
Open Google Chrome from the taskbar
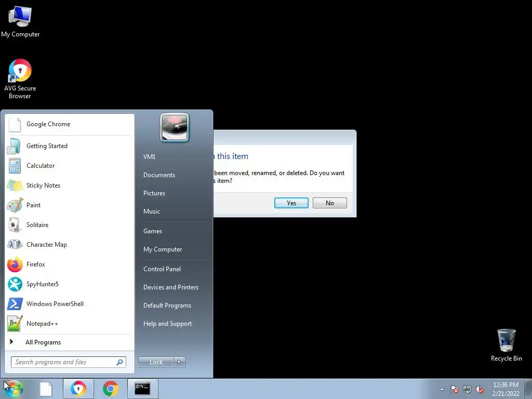coord(110,389)
